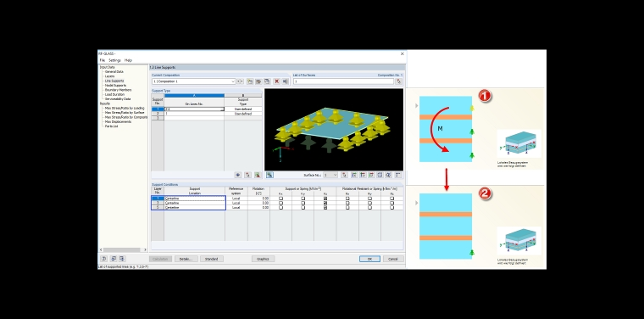Click the view in Z direction icon

click(371, 175)
